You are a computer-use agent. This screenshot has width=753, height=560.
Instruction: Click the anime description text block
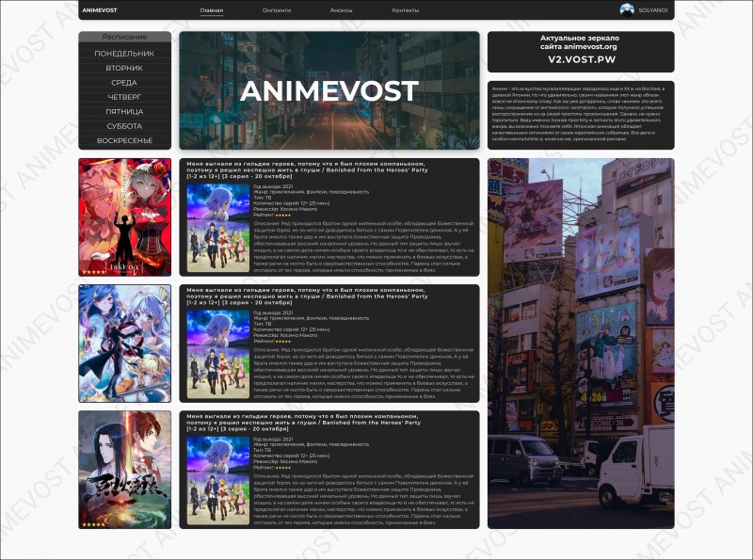(581, 114)
